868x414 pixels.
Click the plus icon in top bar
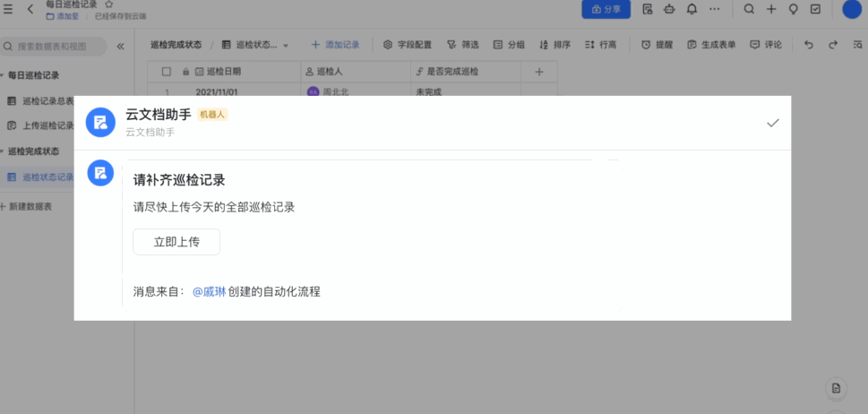click(771, 9)
